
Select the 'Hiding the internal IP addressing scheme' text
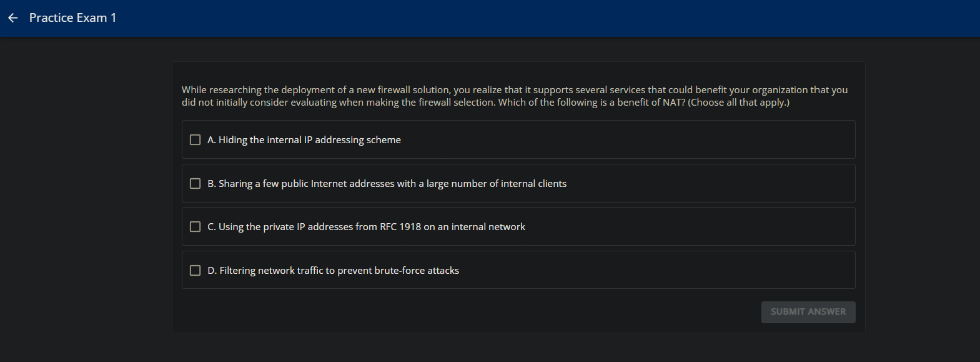(x=304, y=140)
